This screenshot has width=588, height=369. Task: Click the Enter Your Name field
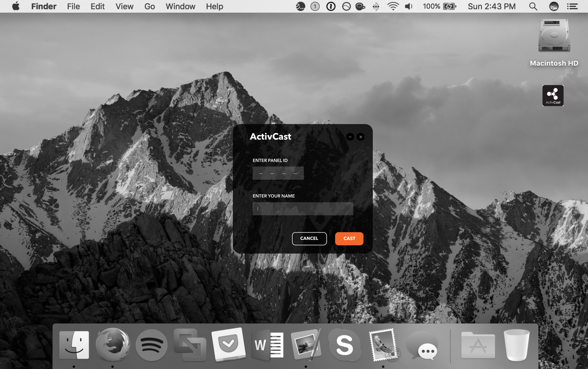point(303,209)
